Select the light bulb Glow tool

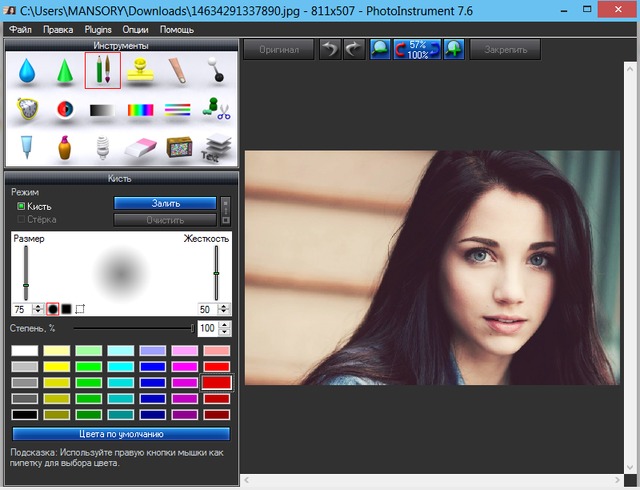[102, 149]
